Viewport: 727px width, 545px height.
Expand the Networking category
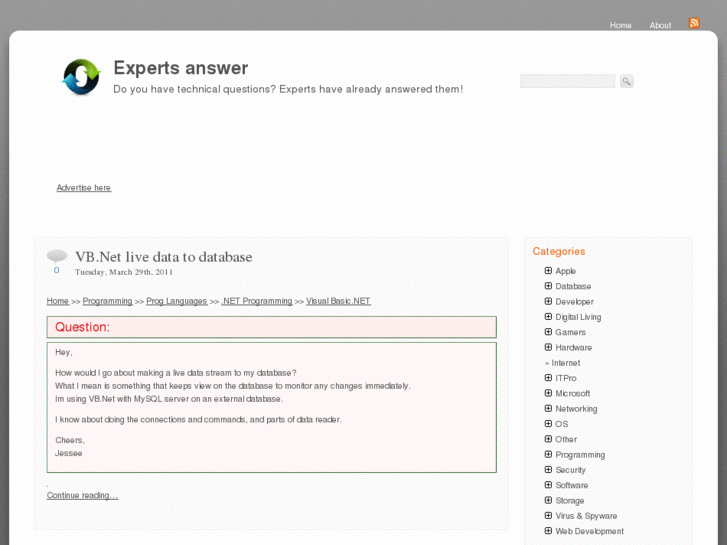pos(548,408)
